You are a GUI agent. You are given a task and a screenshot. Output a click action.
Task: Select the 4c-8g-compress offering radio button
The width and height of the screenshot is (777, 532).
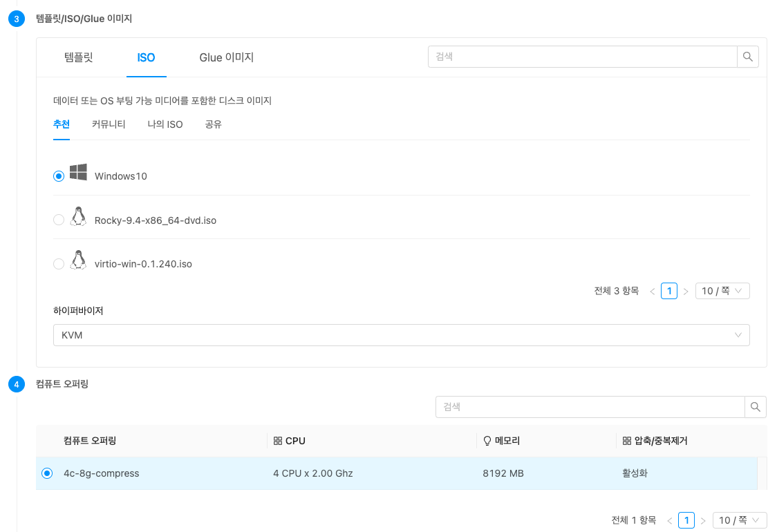[47, 473]
